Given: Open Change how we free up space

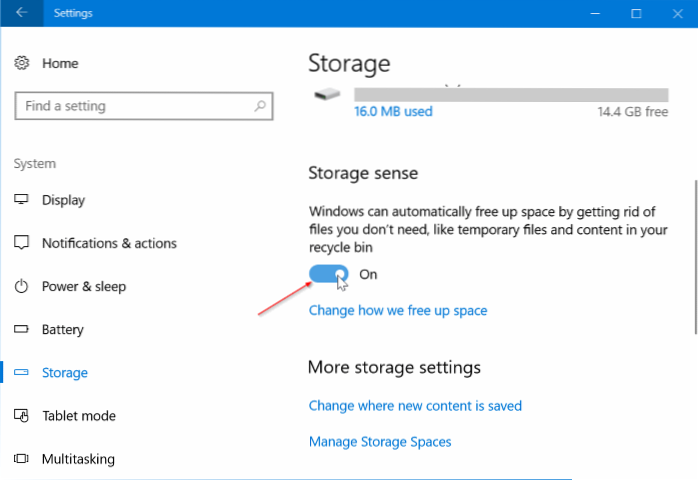Looking at the screenshot, I should click(398, 310).
